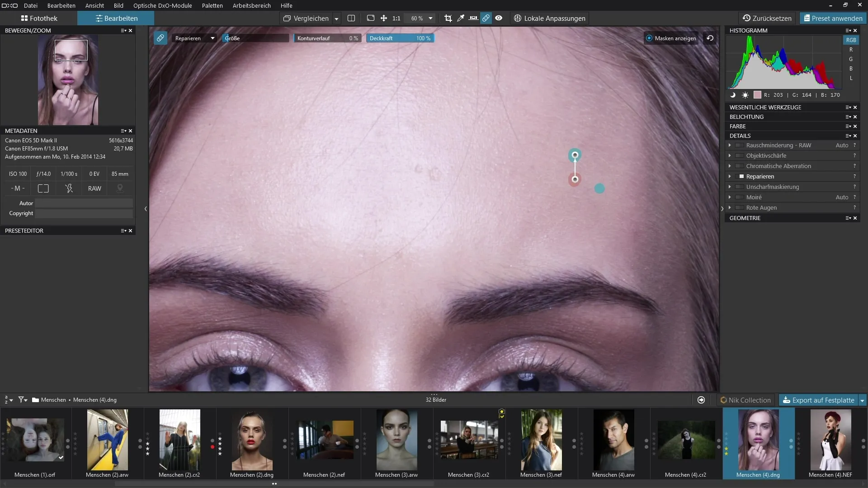Fit image to screen icon
Screen dimensions: 868x488
[371, 18]
